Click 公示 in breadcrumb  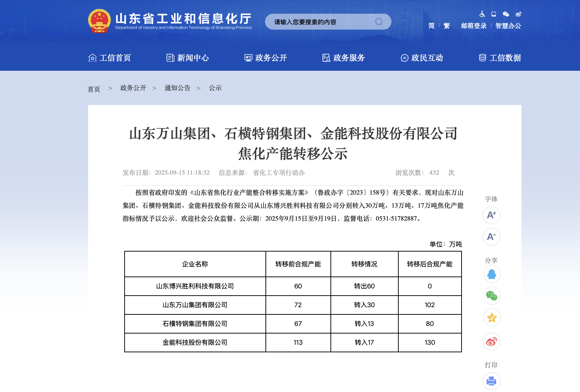click(x=215, y=88)
